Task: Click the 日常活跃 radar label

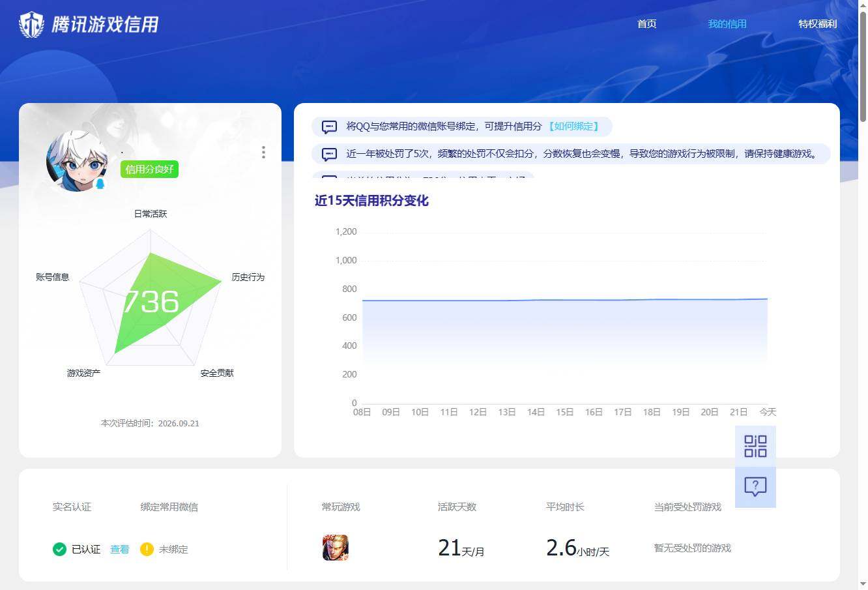Action: (x=151, y=214)
